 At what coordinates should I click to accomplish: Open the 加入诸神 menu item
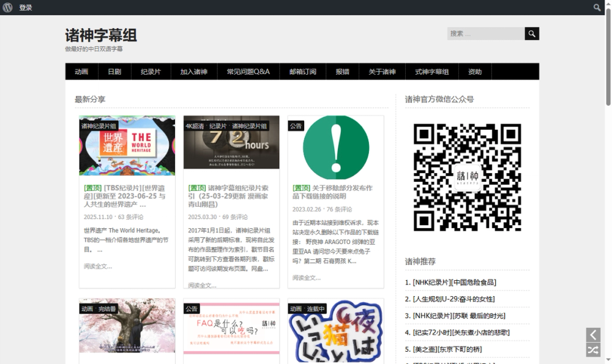point(193,72)
